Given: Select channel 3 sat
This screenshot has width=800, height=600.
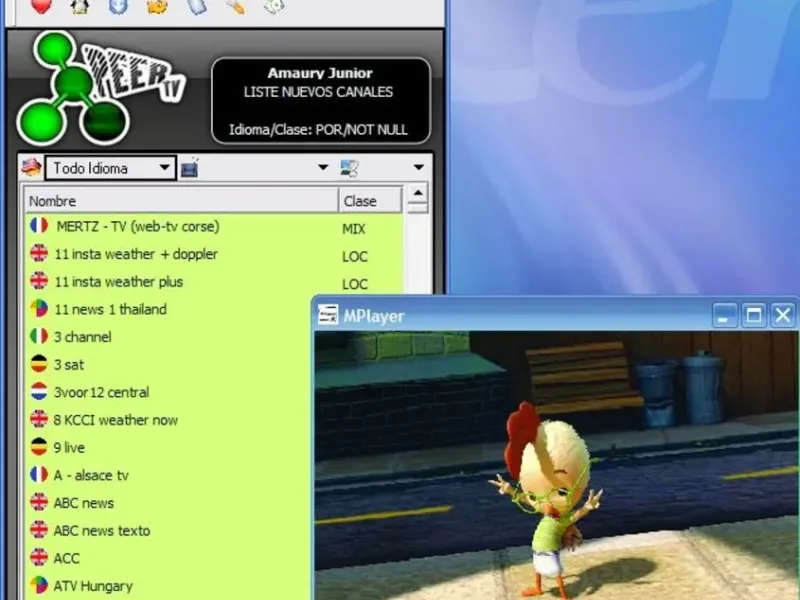Looking at the screenshot, I should point(69,364).
